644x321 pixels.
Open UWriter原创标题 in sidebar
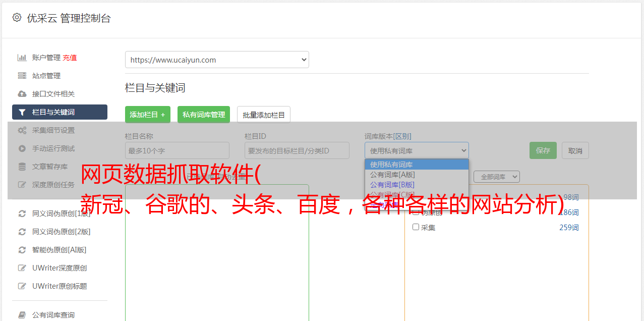(60, 286)
